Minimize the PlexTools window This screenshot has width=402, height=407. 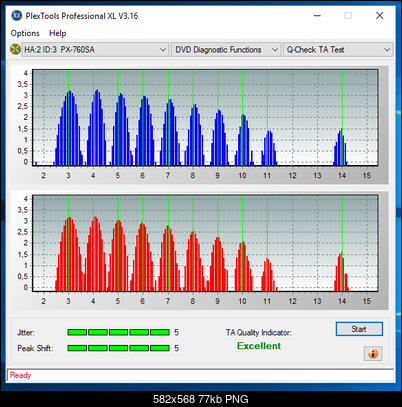click(x=317, y=16)
